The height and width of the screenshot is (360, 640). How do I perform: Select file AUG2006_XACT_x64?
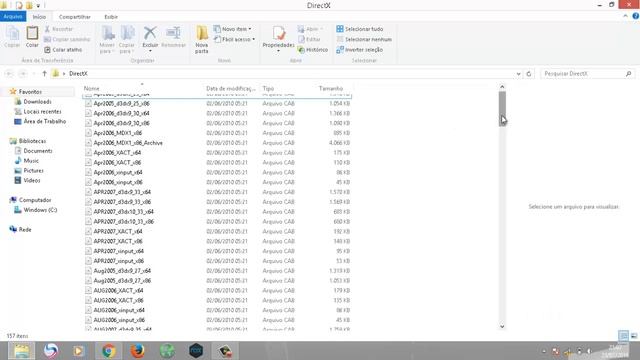tap(118, 290)
